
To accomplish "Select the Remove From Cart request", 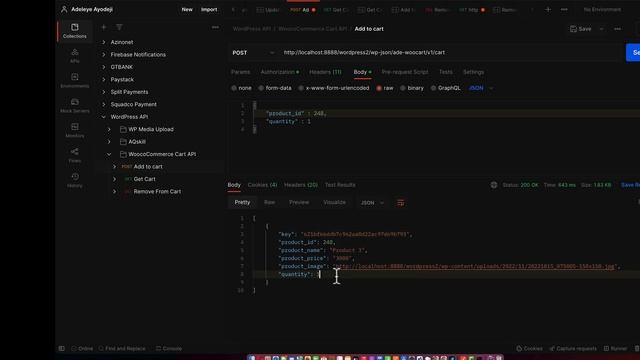I will point(157,191).
